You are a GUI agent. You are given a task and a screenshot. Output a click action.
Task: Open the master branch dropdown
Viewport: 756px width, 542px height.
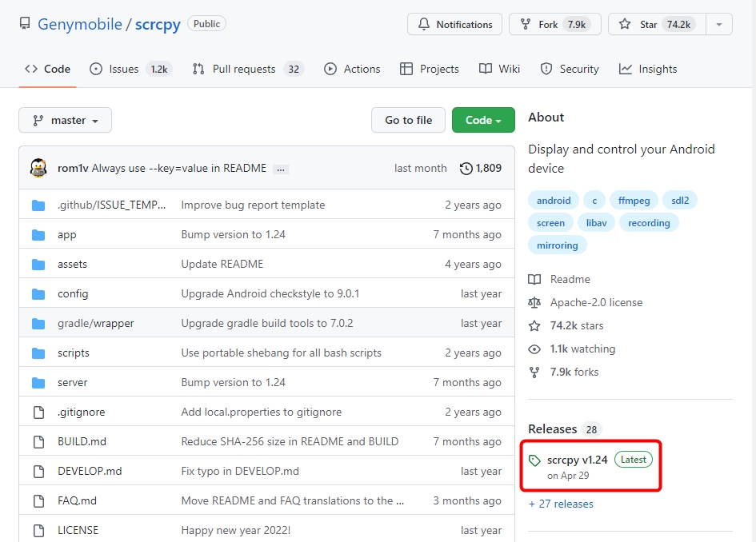coord(65,120)
